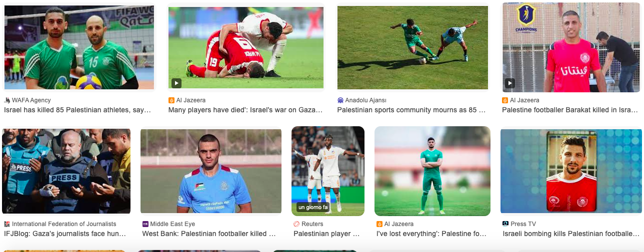Click the Anadolu Ajansı source favicon
Screen dimensions: 644x252
point(340,100)
